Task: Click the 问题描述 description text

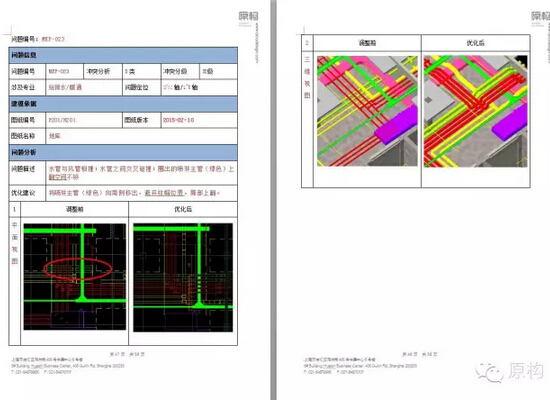Action: (141, 173)
